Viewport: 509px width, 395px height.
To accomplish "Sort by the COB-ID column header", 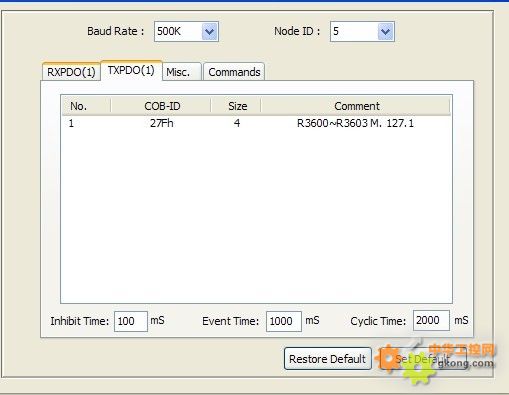I will (161, 106).
